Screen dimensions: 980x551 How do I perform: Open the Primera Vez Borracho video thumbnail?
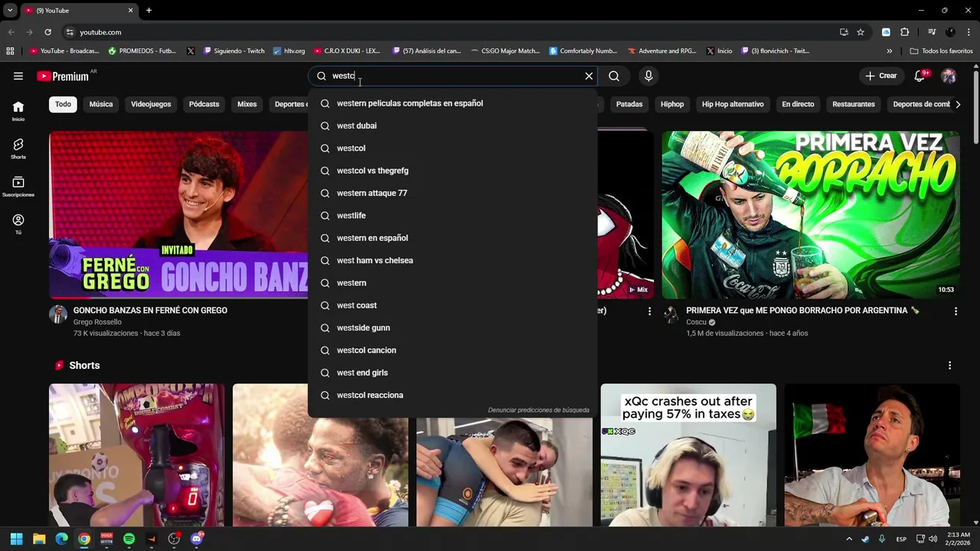coord(811,215)
